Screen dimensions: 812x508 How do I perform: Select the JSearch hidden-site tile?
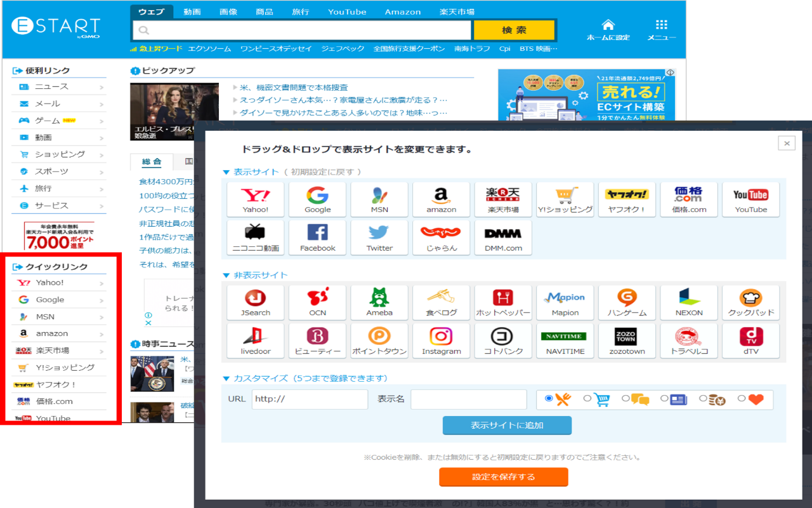(x=256, y=303)
